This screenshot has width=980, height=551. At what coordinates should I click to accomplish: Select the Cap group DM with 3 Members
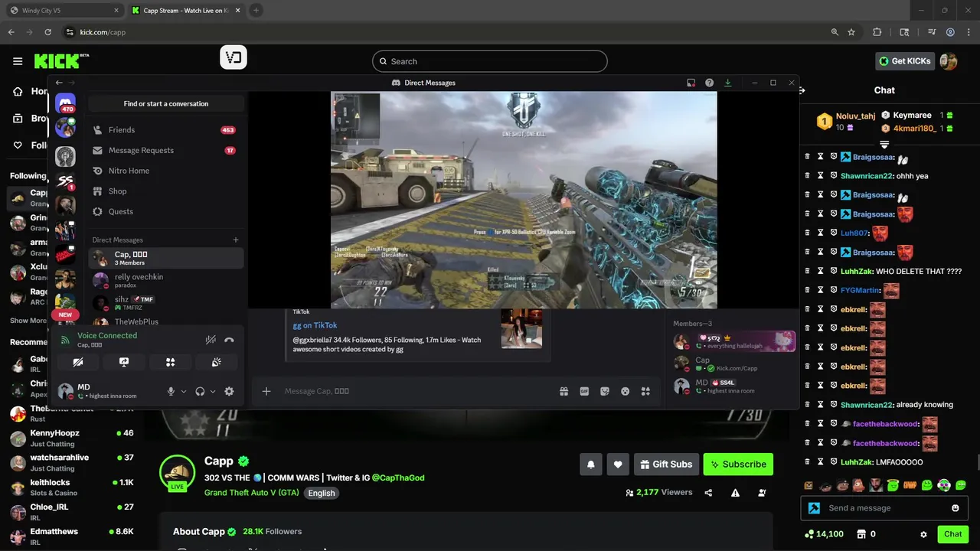pyautogui.click(x=166, y=258)
